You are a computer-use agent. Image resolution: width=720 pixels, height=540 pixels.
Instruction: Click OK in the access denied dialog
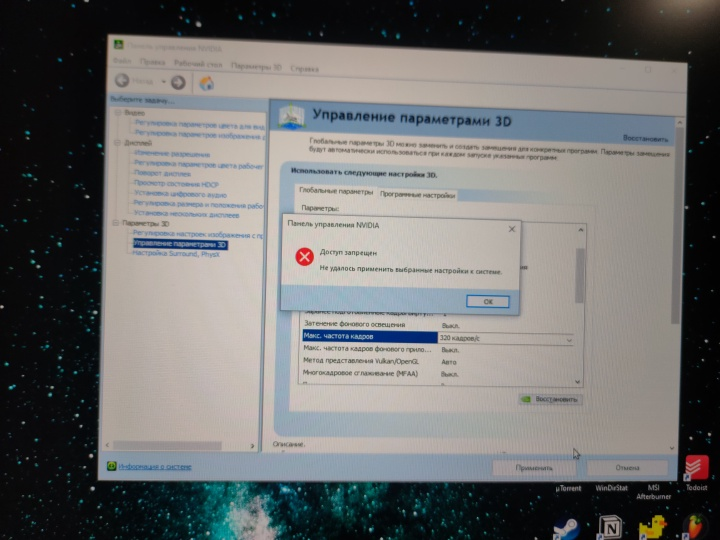(x=488, y=302)
